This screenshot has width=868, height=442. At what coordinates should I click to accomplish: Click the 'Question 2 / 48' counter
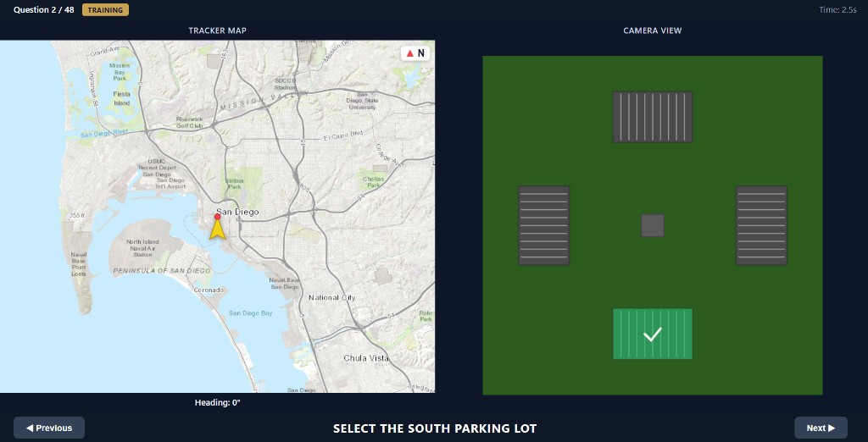pyautogui.click(x=44, y=10)
